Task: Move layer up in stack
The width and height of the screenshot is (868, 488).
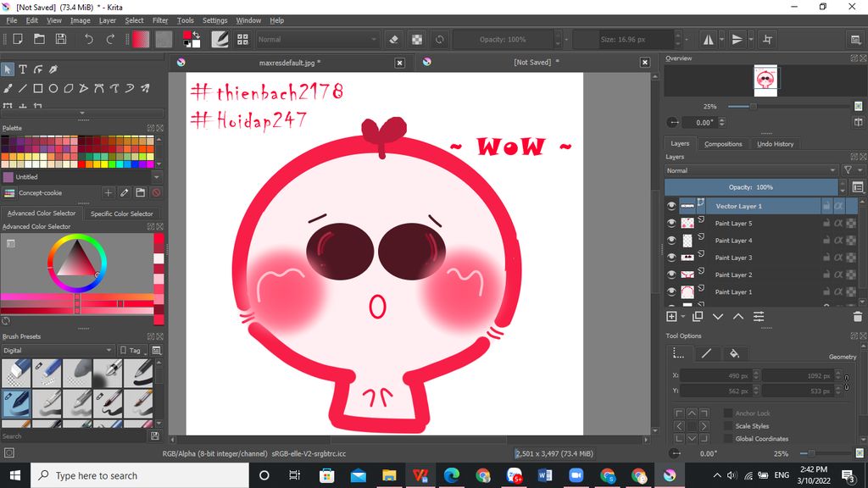Action: point(738,316)
